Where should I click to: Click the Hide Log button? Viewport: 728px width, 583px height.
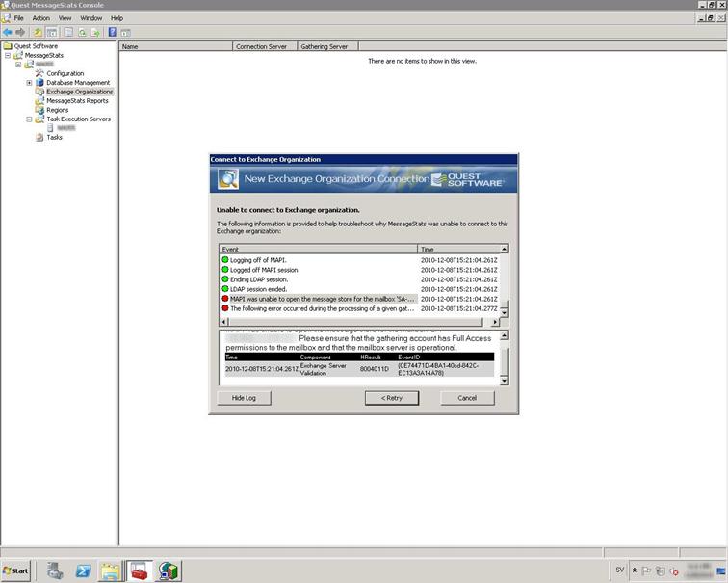tap(244, 398)
